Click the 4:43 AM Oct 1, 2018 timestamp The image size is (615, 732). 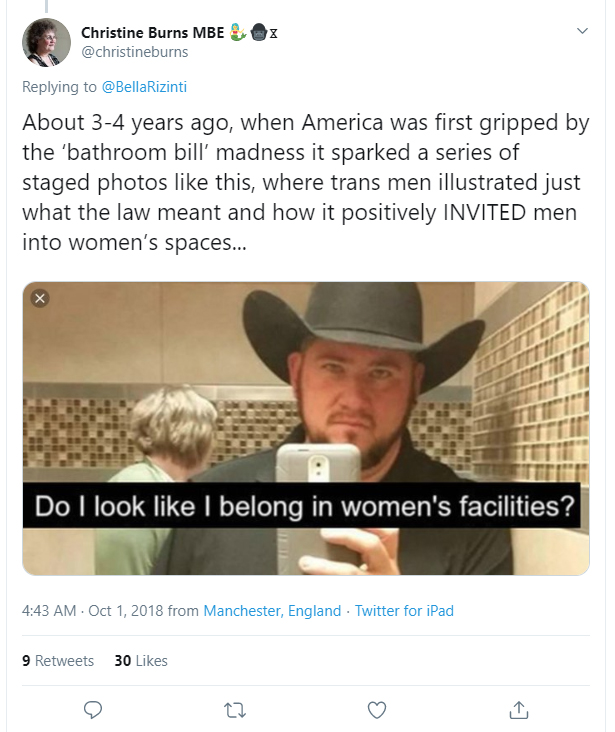tap(92, 610)
